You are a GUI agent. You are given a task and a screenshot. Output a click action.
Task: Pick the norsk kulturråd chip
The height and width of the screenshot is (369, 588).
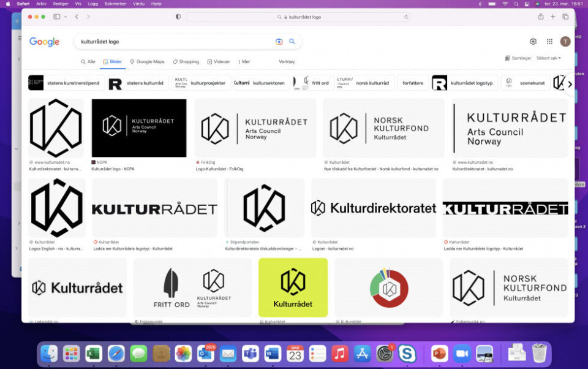(364, 83)
